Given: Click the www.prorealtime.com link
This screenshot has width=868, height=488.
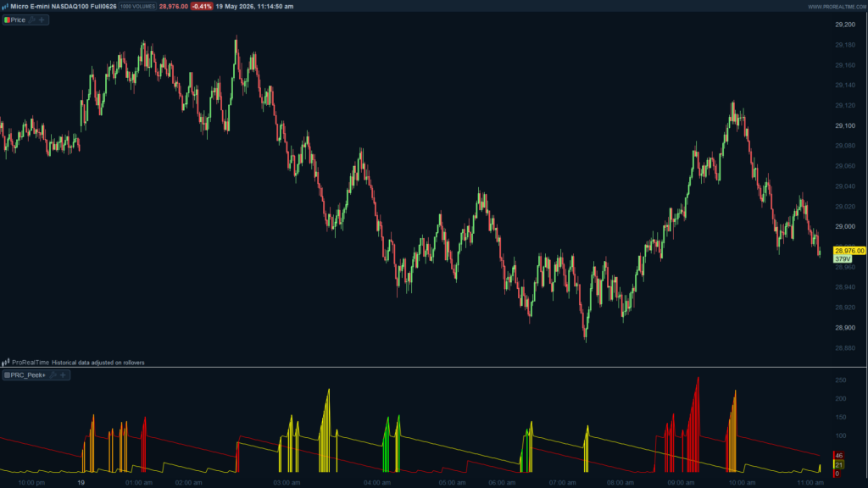Looking at the screenshot, I should 837,7.
